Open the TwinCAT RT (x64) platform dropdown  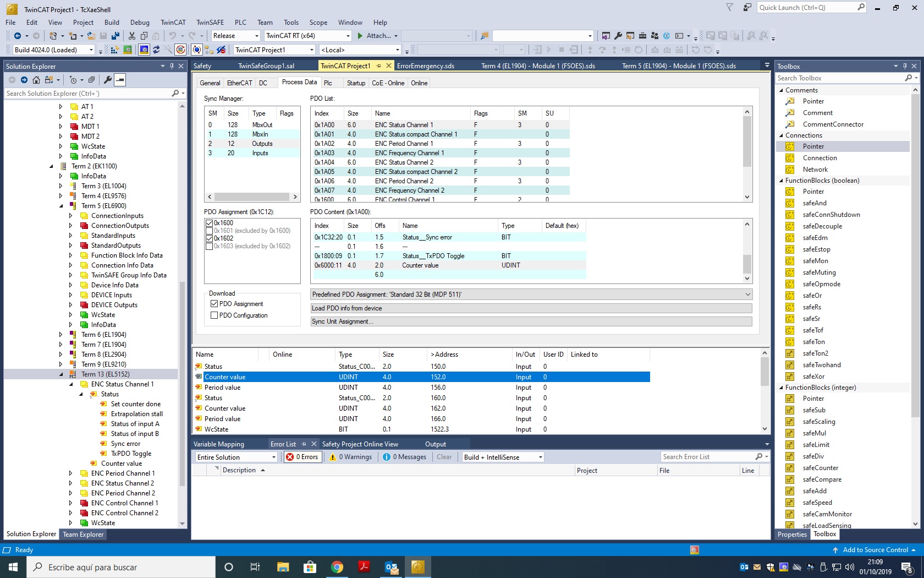point(307,36)
